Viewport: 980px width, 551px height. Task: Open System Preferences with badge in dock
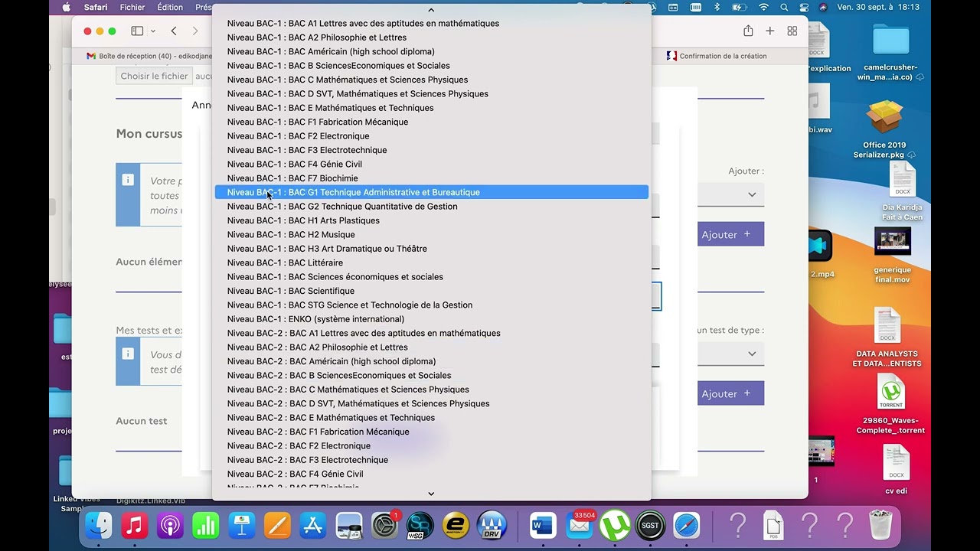coord(384,526)
